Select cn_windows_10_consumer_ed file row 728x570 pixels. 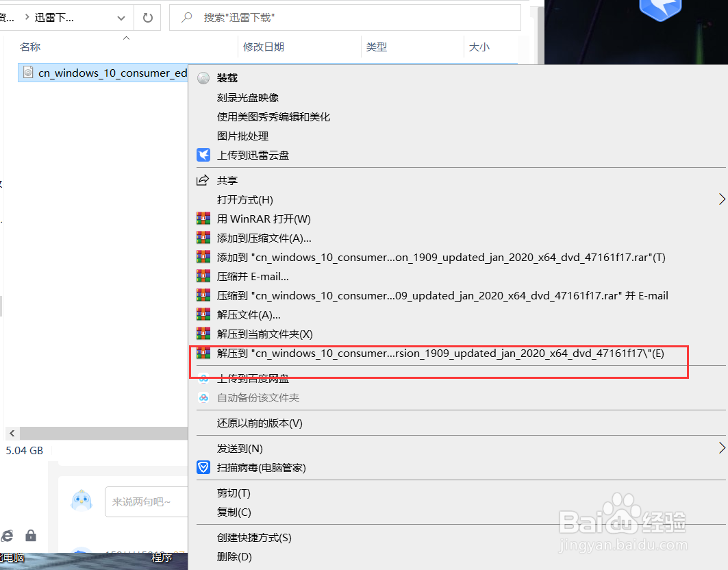103,73
